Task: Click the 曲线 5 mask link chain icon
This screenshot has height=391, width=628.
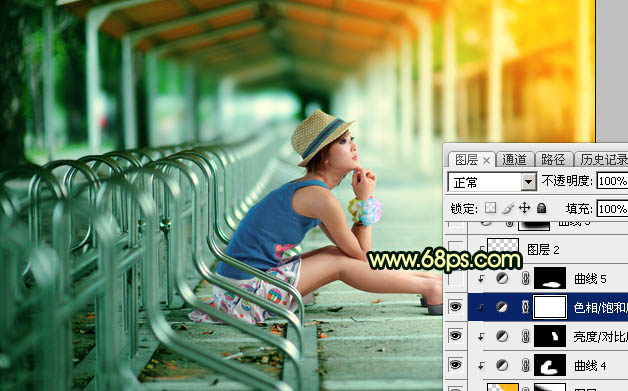Action: [525, 278]
